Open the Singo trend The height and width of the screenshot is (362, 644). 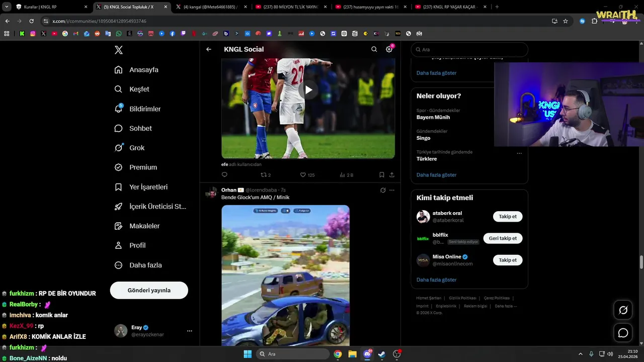coord(423,138)
